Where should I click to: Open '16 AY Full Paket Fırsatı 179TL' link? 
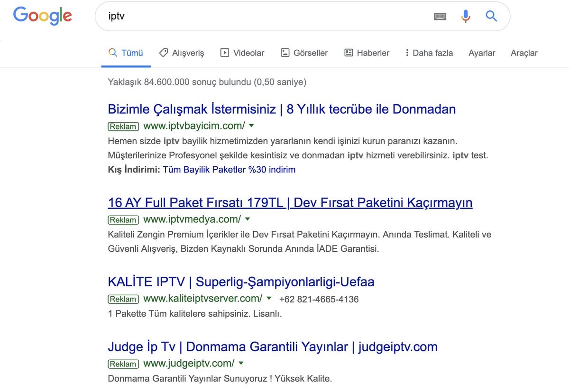coord(290,203)
